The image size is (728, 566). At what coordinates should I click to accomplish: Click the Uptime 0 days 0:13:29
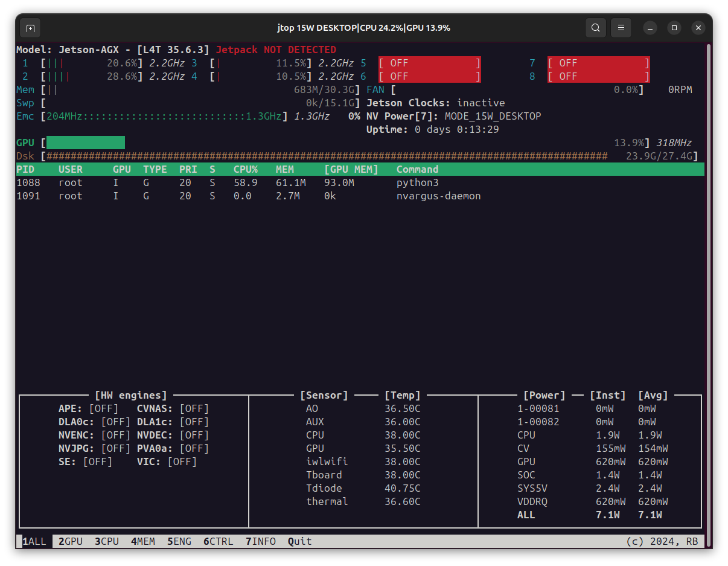coord(433,129)
